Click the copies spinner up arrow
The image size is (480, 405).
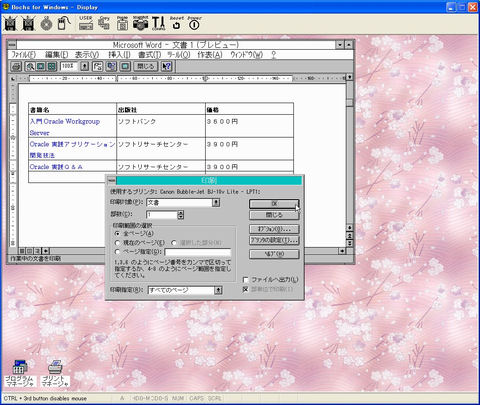tap(180, 213)
